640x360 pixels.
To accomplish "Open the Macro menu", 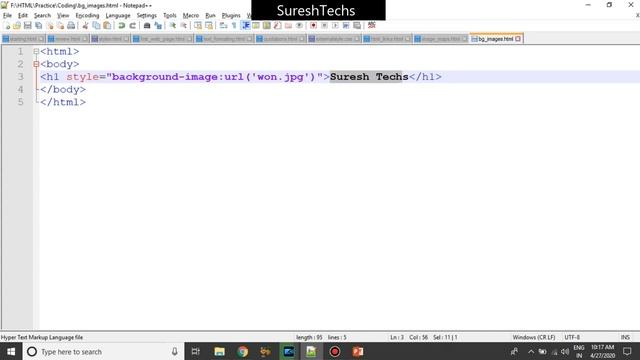I will (x=191, y=16).
